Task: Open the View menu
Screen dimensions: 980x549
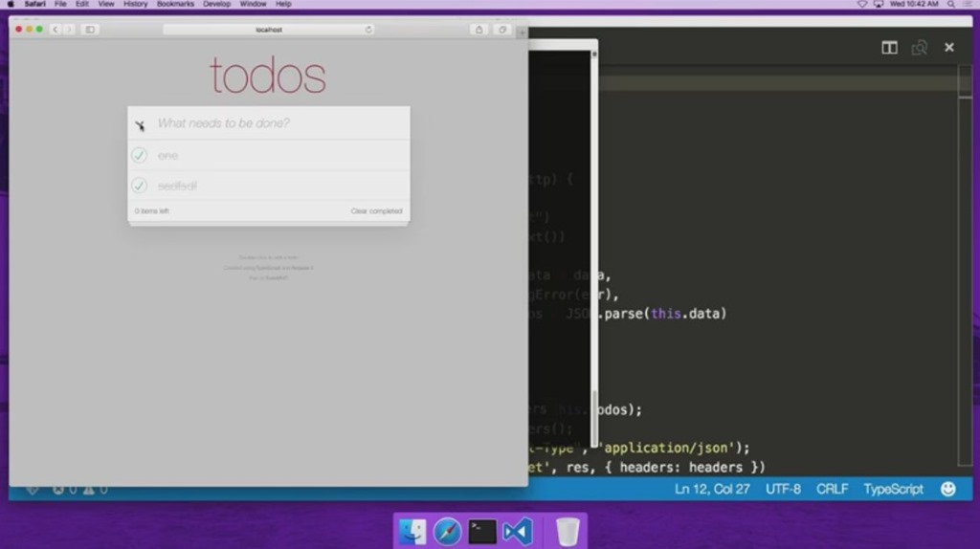Action: pyautogui.click(x=106, y=4)
